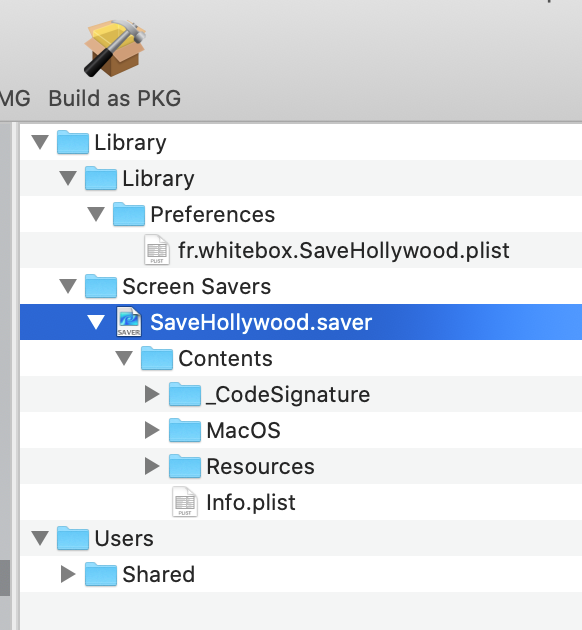
Task: Click the Shared folder icon
Action: pyautogui.click(x=101, y=574)
